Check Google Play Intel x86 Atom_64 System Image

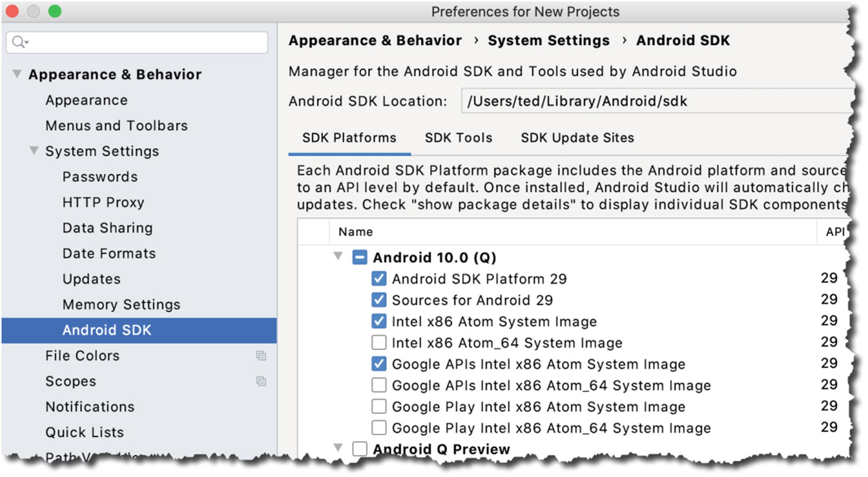coord(379,428)
